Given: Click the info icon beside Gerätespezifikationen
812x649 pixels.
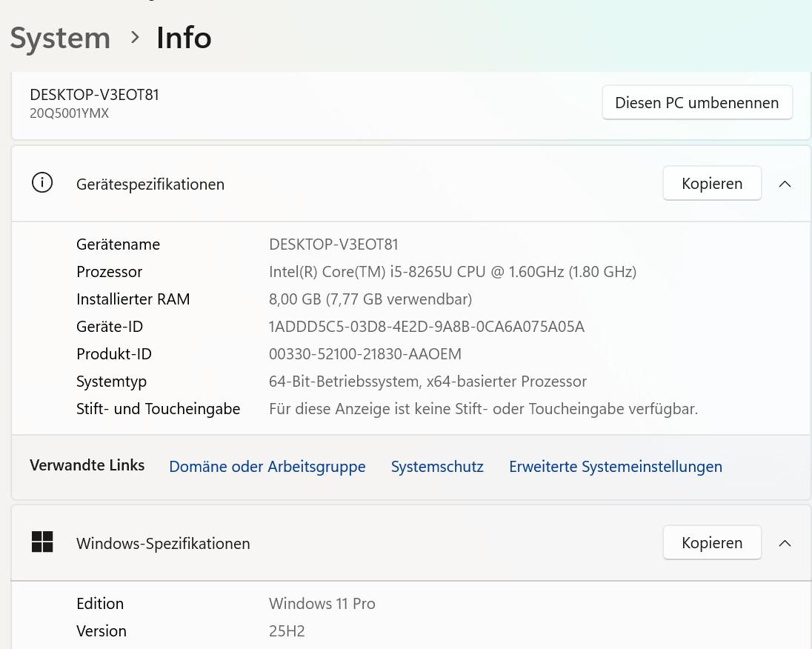Looking at the screenshot, I should point(42,183).
